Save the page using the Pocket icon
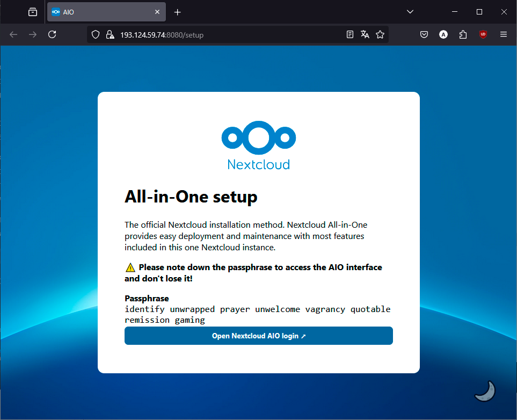 point(424,34)
